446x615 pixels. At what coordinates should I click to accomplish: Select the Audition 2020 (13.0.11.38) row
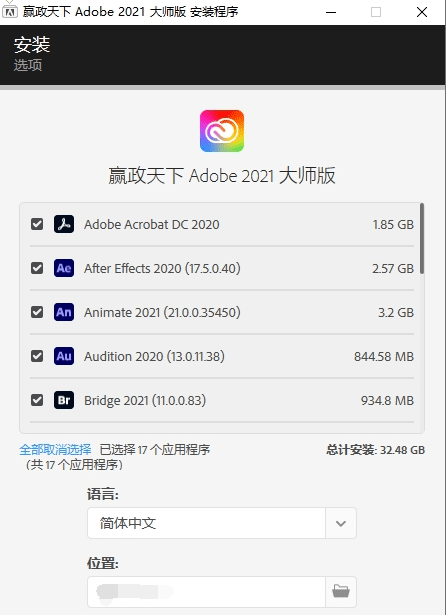[222, 356]
